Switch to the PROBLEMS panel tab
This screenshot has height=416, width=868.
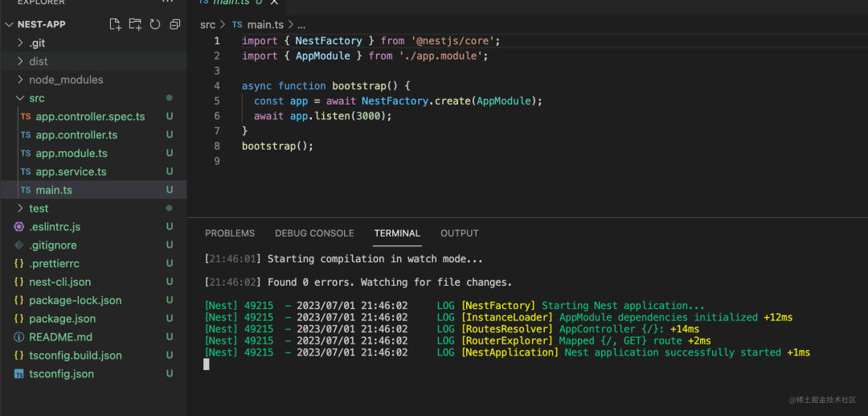coord(230,233)
